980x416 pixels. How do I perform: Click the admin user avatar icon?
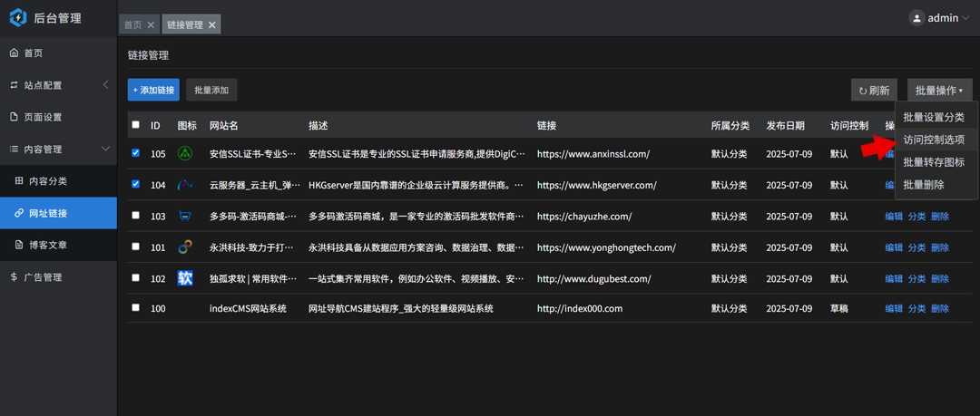pos(916,18)
